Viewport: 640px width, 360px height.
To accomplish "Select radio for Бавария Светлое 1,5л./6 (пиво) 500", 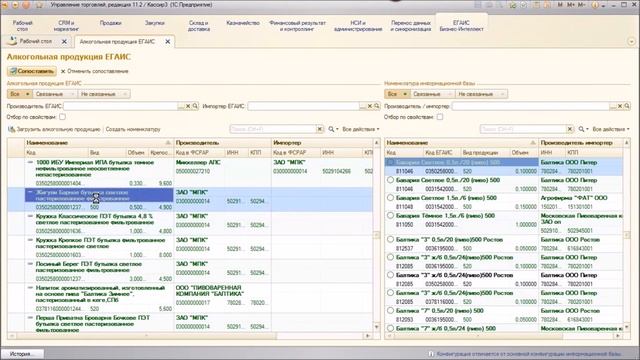I will coord(391,198).
